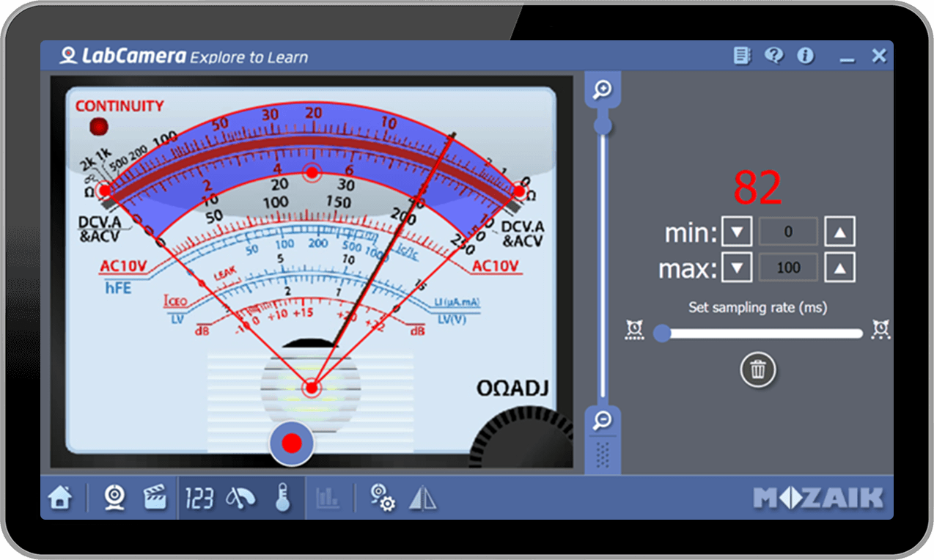Open the camera settings gear icon
The image size is (934, 560).
pos(382,498)
